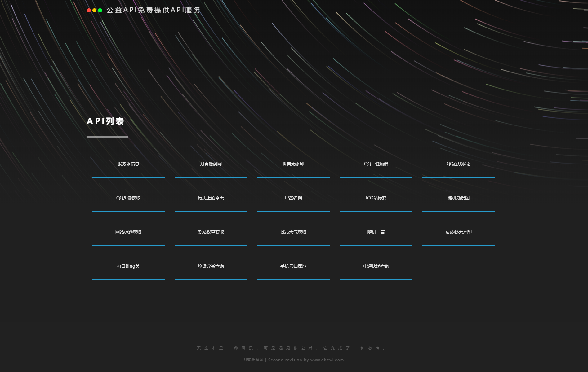Screen dimensions: 588x372
Task: Check the QQ在线状态 API
Action: pos(458,164)
